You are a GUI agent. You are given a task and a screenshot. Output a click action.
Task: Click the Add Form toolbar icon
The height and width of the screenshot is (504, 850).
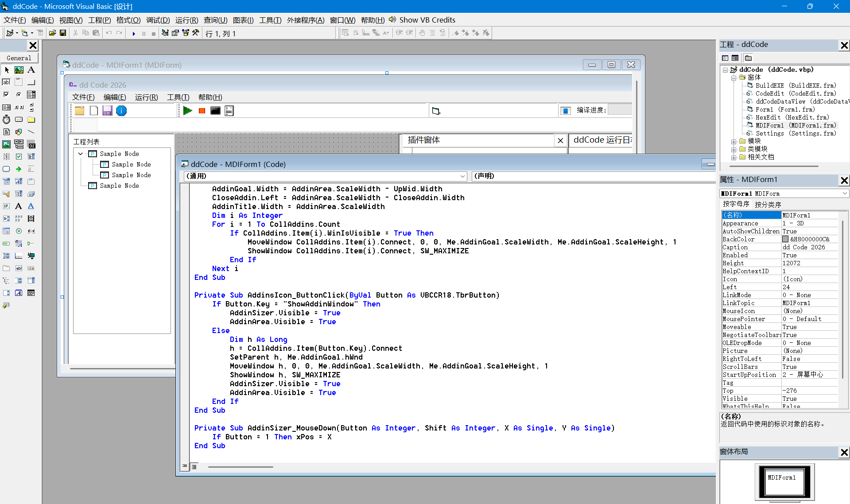coord(25,33)
